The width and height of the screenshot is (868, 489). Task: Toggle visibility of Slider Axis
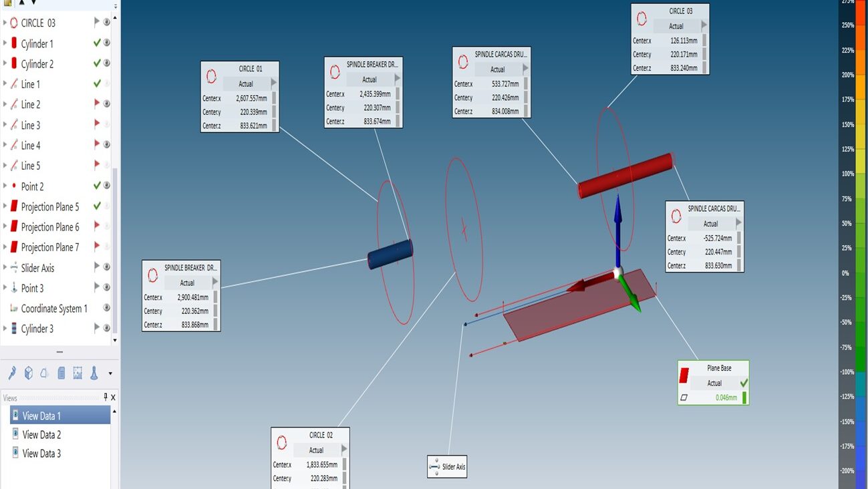point(107,268)
